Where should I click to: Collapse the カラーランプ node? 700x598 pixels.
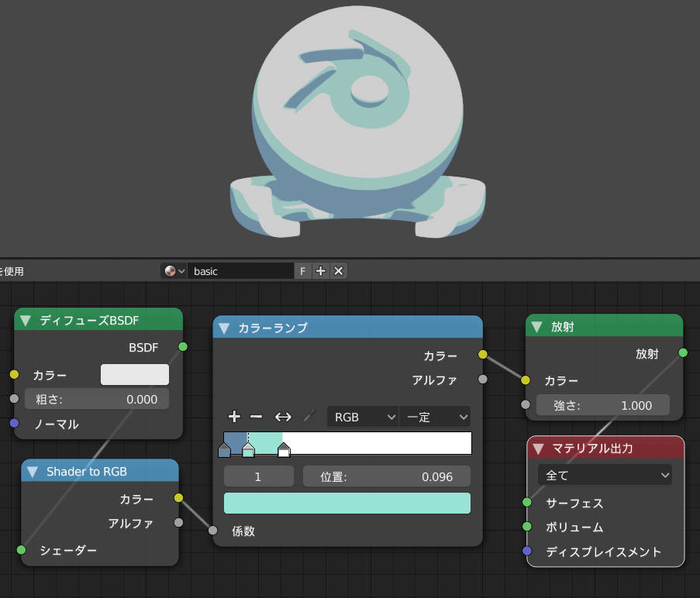pos(224,328)
